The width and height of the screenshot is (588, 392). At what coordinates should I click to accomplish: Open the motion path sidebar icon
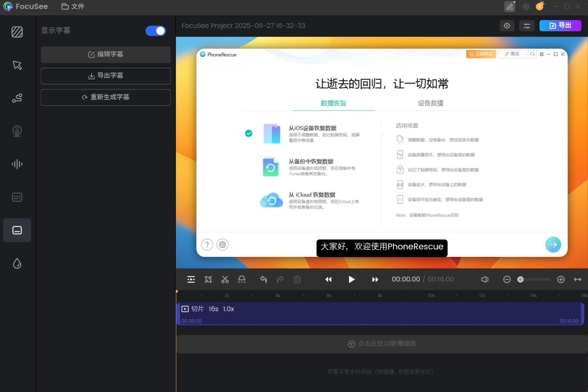click(x=17, y=98)
